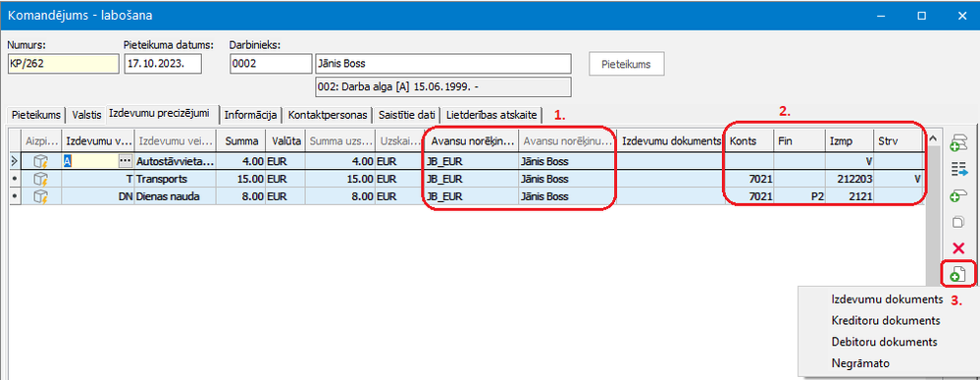Screen dimensions: 980x380
Task: Click Izmp value 212203
Action: pos(849,179)
